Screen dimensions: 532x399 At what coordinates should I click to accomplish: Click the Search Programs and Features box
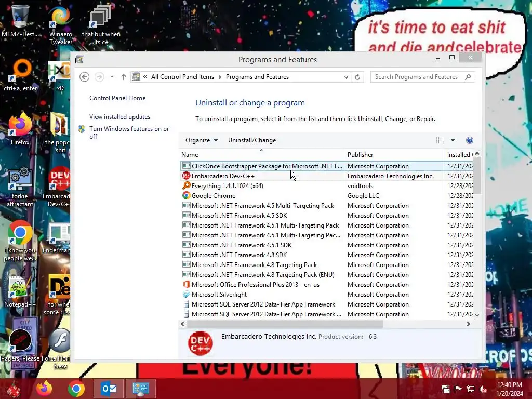416,77
